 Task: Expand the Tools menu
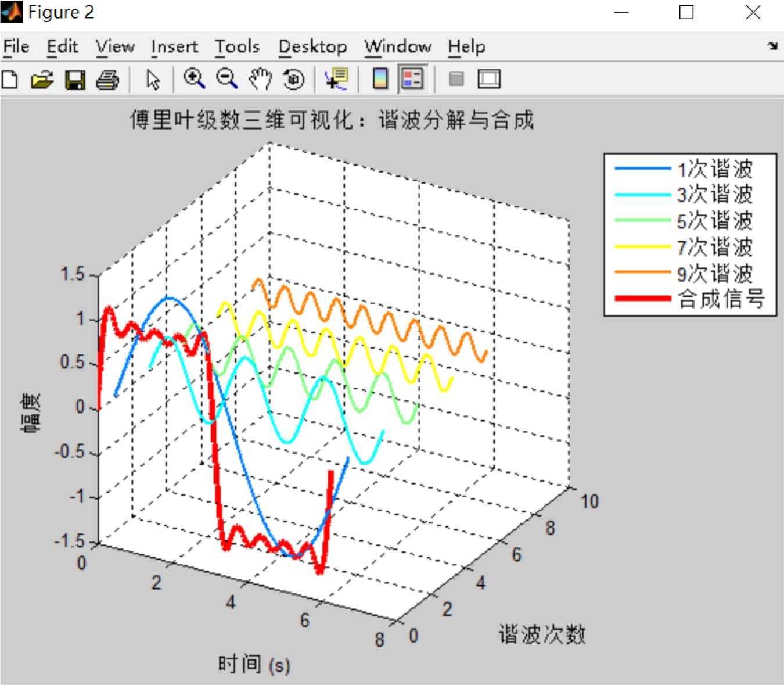tap(237, 46)
